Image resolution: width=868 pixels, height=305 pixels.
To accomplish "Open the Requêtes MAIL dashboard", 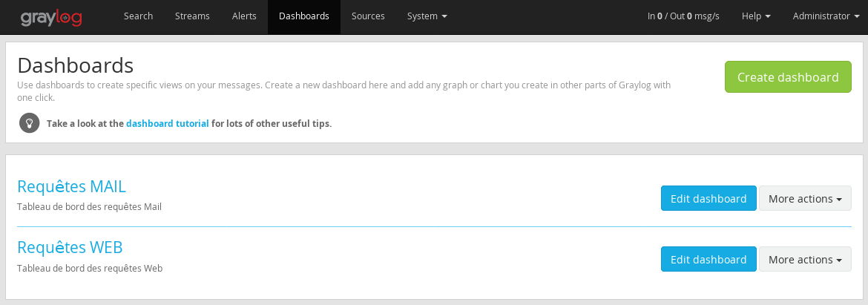I will click(71, 186).
